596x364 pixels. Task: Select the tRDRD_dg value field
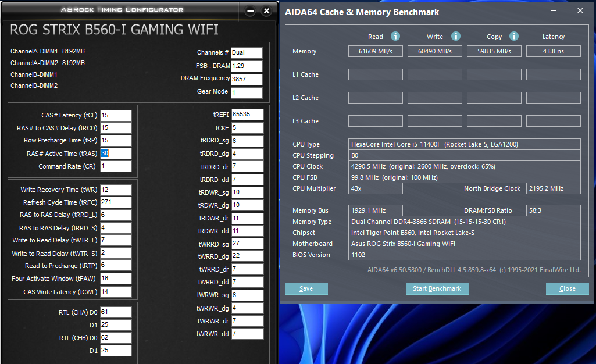[248, 154]
